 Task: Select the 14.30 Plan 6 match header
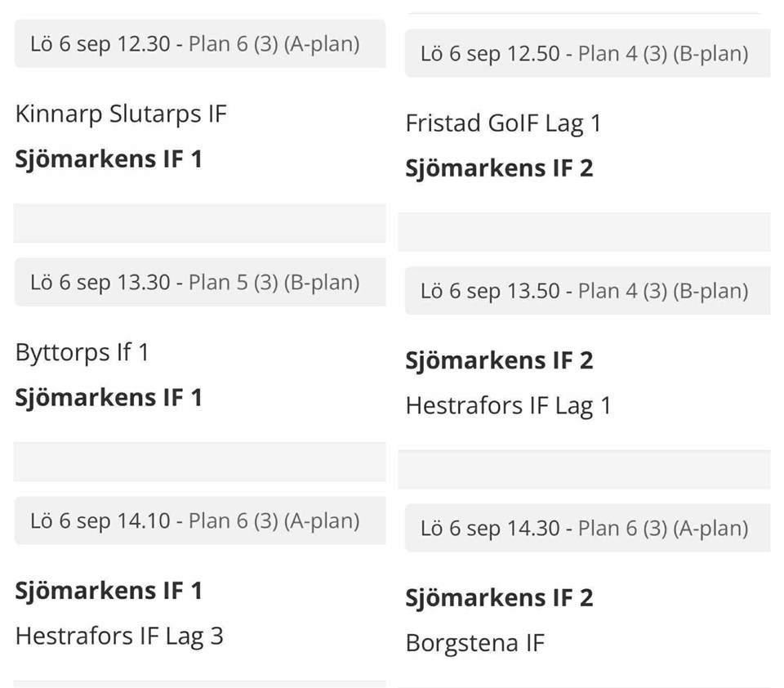pyautogui.click(x=585, y=528)
